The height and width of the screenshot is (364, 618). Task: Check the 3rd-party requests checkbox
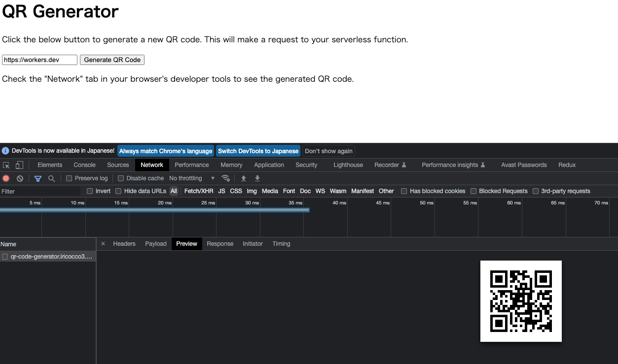[x=536, y=191]
